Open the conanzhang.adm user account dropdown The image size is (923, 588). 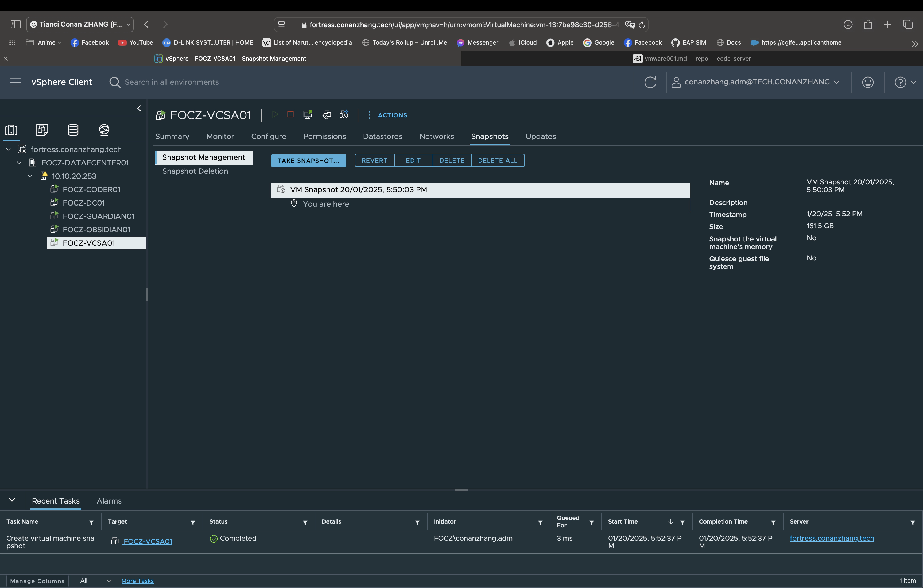click(757, 82)
